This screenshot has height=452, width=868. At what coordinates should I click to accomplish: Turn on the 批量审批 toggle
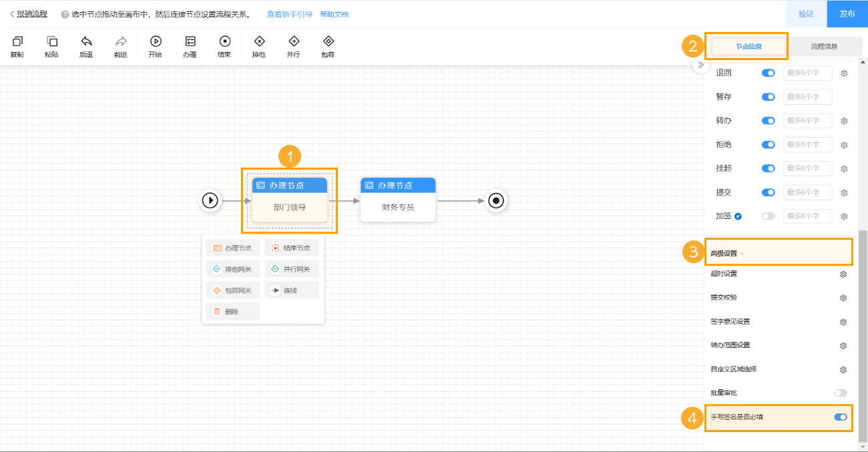[840, 393]
